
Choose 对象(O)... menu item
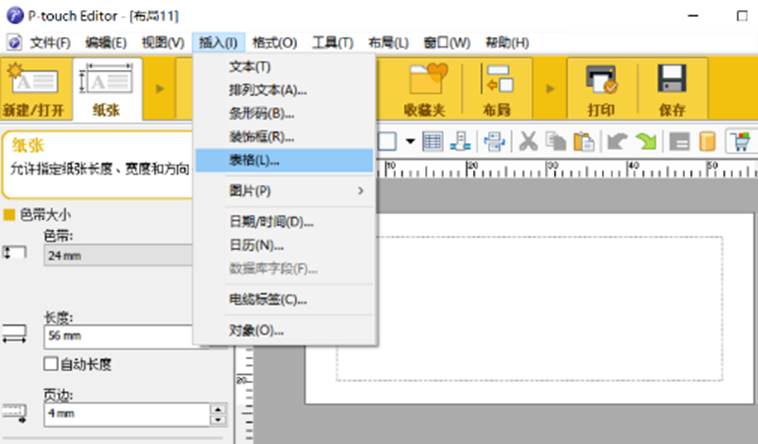(284, 330)
